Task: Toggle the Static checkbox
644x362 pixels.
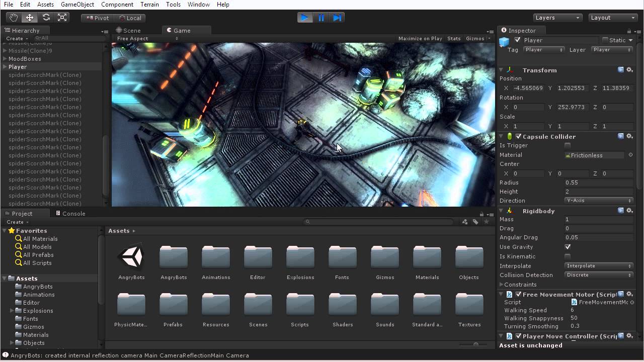Action: tap(605, 40)
